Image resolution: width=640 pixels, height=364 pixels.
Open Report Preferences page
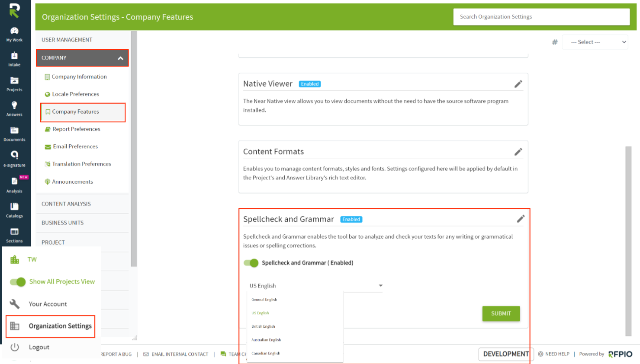point(77,129)
